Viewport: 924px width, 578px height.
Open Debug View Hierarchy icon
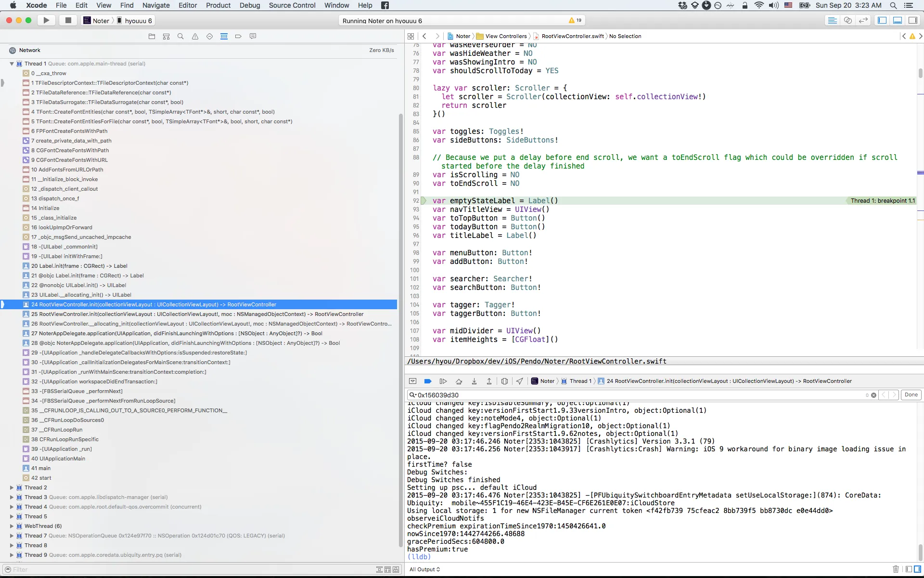pyautogui.click(x=504, y=381)
